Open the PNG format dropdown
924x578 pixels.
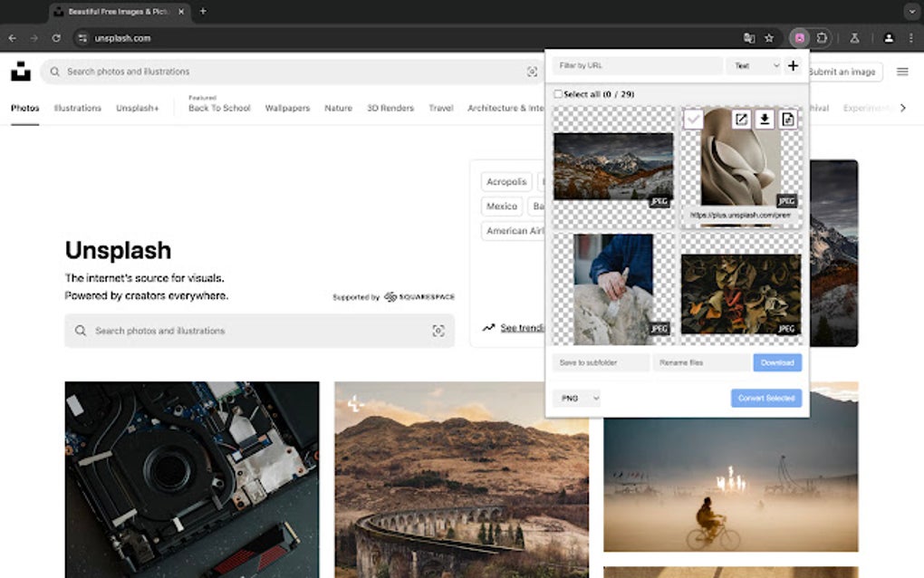click(577, 398)
